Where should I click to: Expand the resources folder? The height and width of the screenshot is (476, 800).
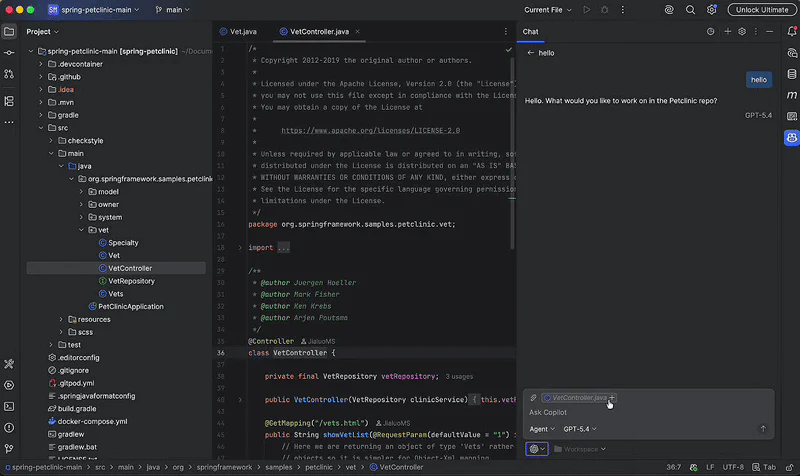pos(61,319)
